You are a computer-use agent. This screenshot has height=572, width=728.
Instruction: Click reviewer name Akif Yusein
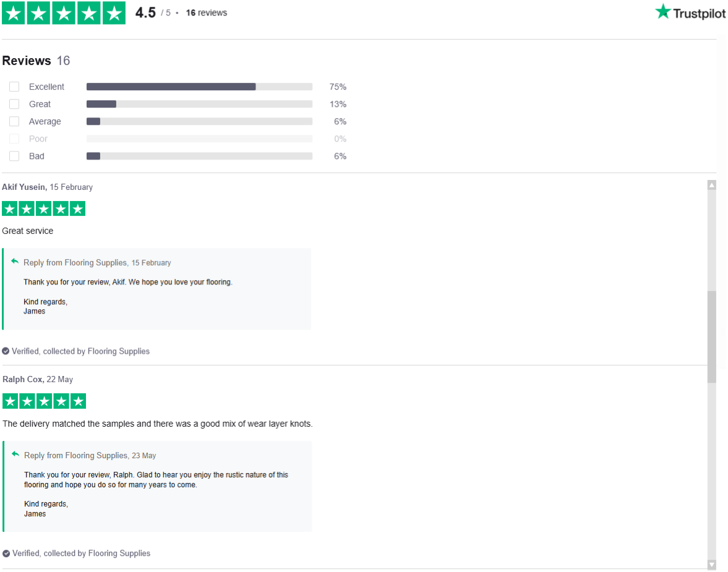click(24, 187)
